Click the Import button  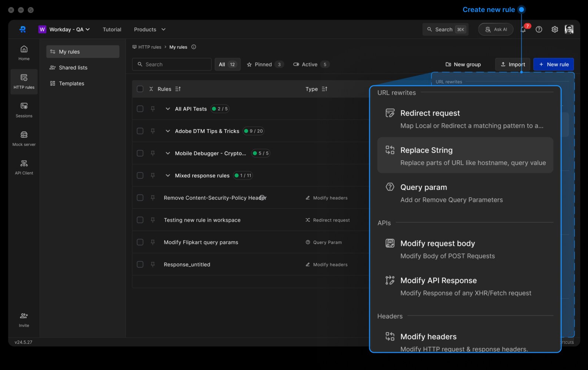pyautogui.click(x=513, y=64)
